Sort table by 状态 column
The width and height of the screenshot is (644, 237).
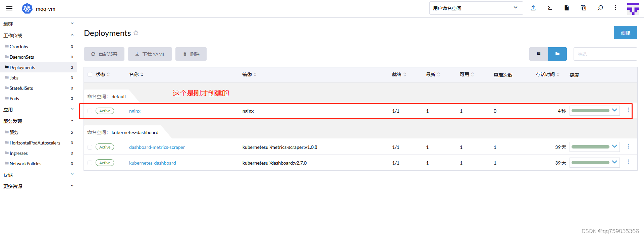pyautogui.click(x=103, y=74)
